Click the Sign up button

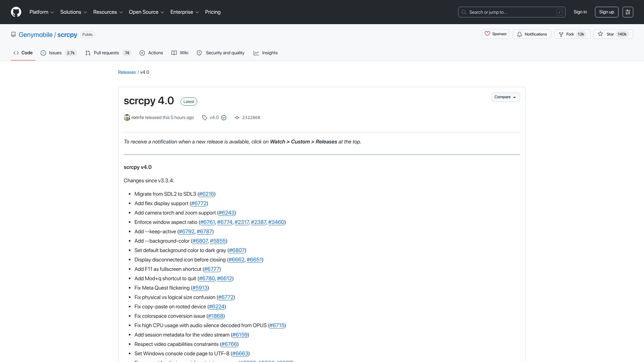606,12
